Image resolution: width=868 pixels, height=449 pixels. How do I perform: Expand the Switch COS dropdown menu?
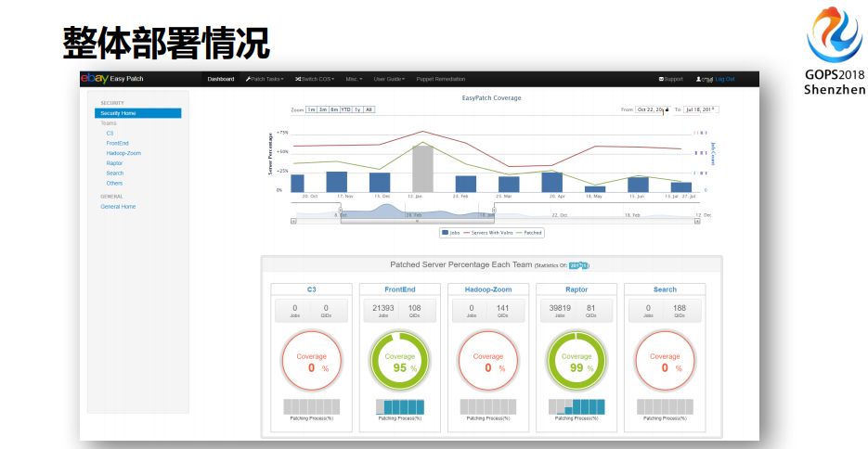click(x=315, y=79)
